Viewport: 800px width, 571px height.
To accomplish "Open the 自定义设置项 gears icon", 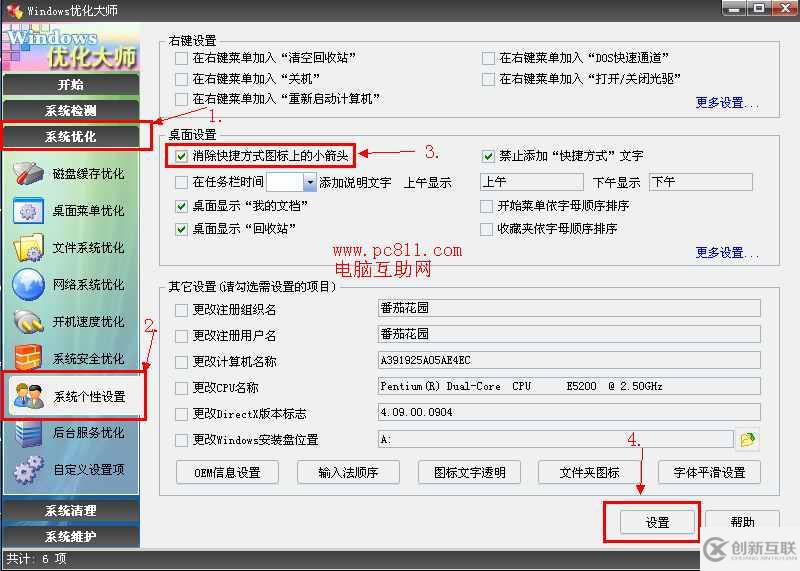I will pyautogui.click(x=29, y=469).
